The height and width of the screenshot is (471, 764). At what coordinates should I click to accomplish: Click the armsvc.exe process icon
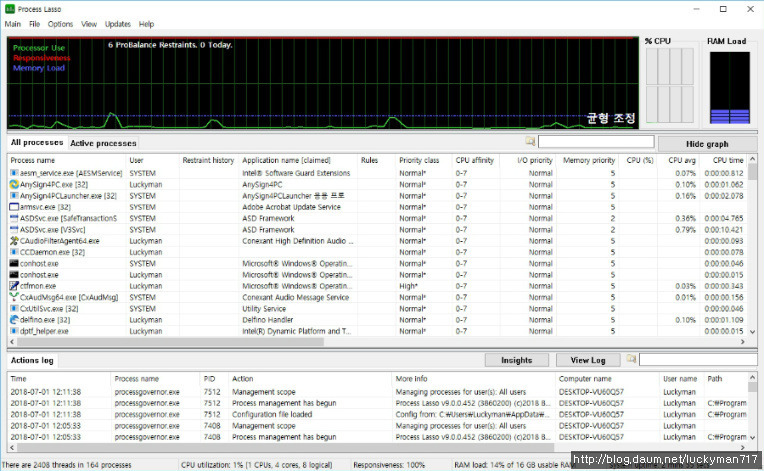[14, 207]
